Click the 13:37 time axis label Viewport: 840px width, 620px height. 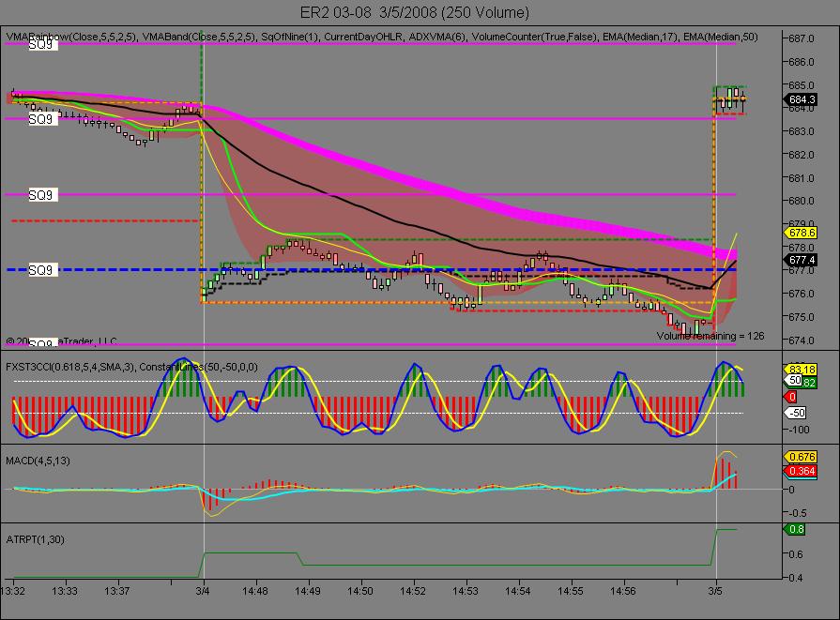pyautogui.click(x=117, y=591)
